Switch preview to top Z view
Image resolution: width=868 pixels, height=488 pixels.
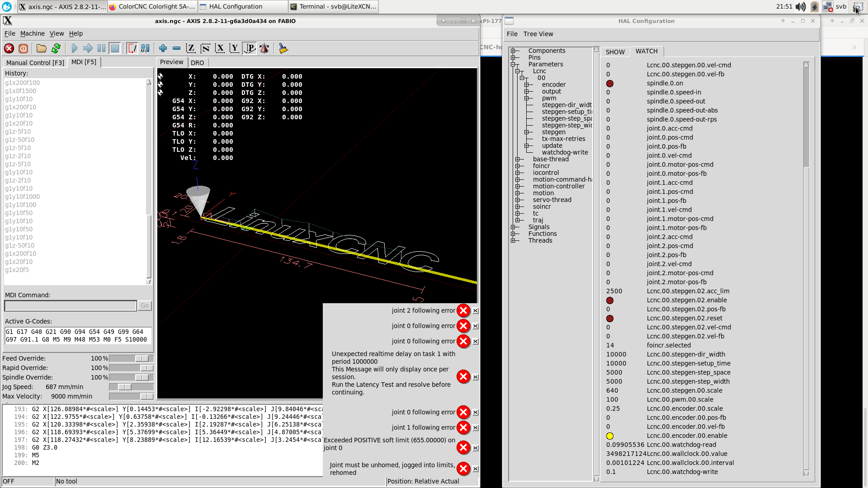tap(191, 48)
